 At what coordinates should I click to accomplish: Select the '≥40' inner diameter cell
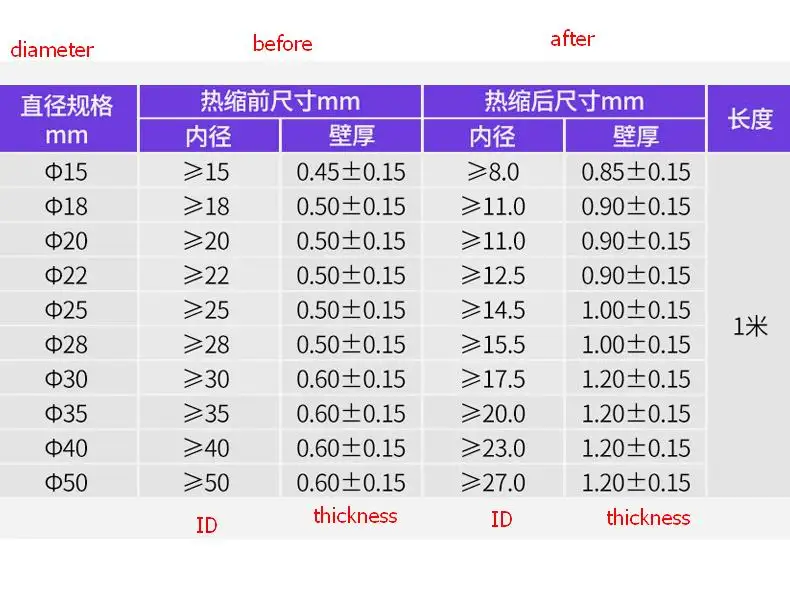click(x=207, y=448)
